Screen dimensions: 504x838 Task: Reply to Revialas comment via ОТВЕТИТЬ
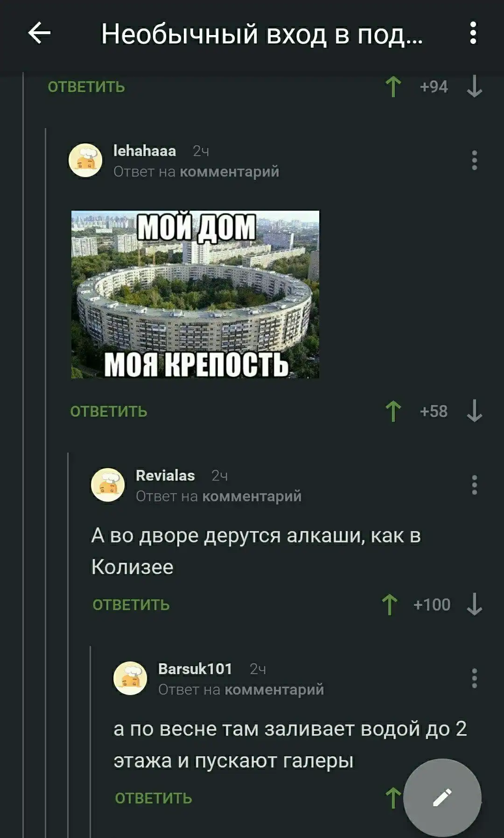131,605
